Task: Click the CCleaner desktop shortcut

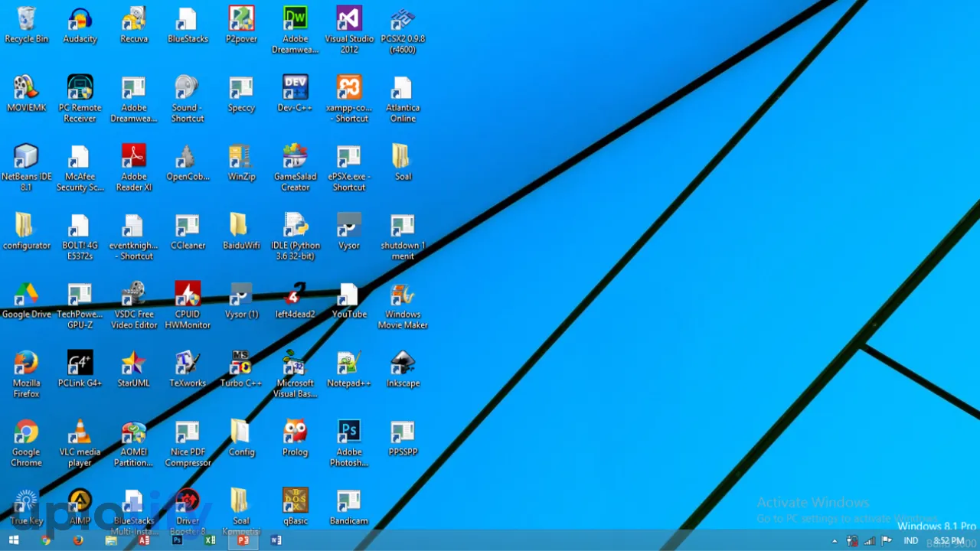Action: tap(188, 232)
